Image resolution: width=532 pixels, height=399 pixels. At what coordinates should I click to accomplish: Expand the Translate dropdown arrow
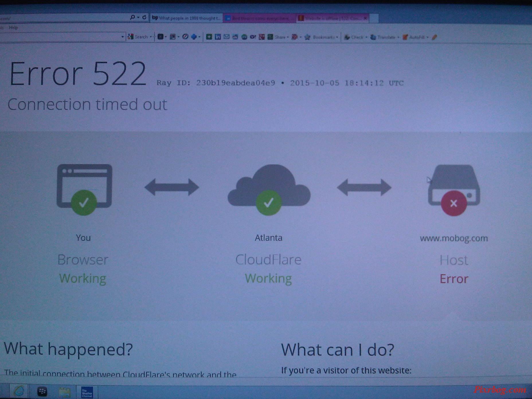[x=398, y=37]
